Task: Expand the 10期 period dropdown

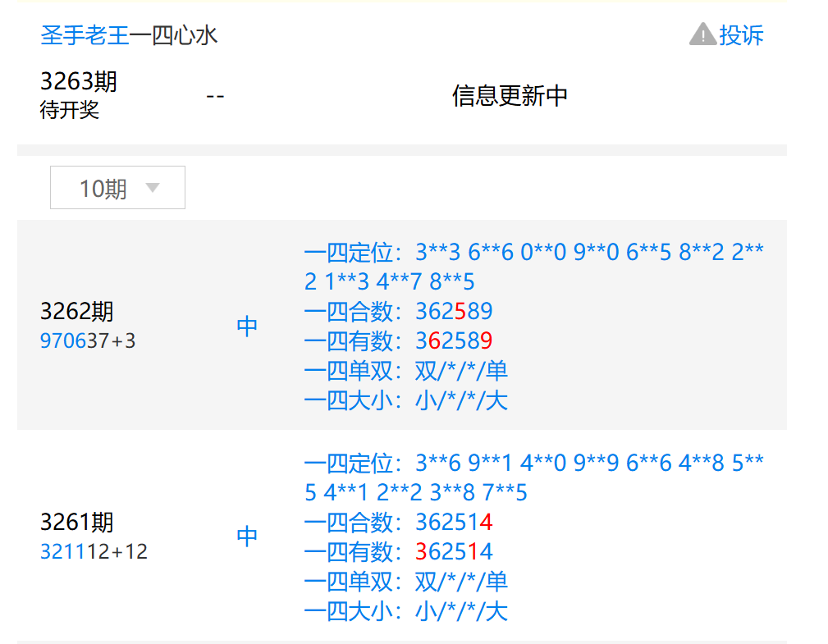Action: point(117,188)
